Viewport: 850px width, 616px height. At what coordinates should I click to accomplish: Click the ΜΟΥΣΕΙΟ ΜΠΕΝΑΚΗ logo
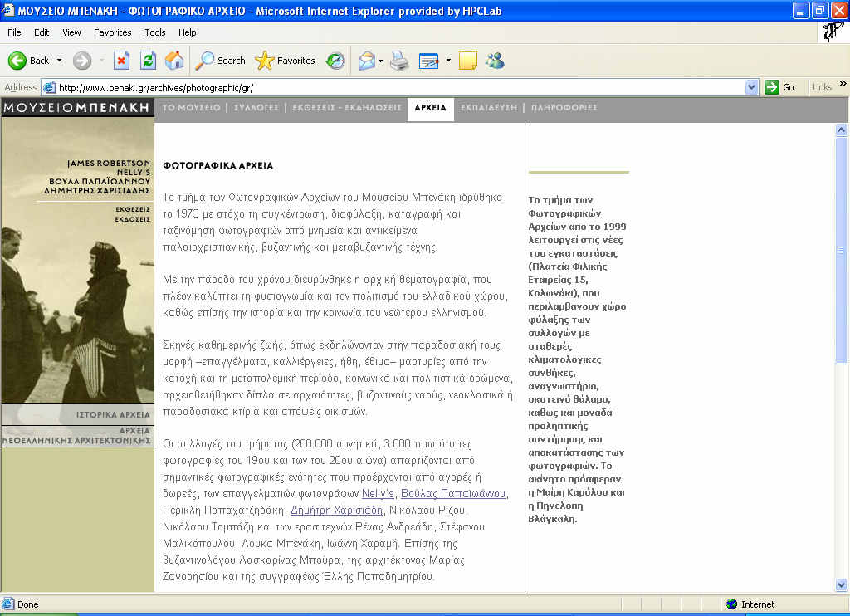coord(76,108)
